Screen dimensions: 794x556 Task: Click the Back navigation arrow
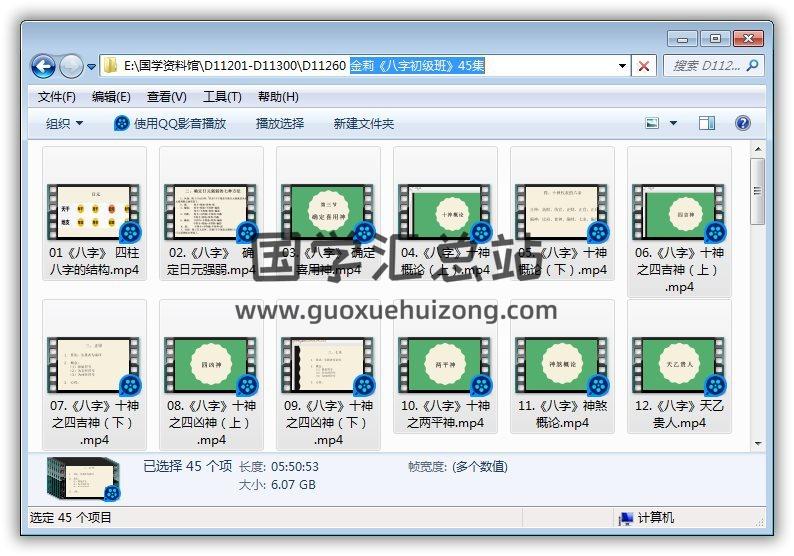click(x=43, y=66)
